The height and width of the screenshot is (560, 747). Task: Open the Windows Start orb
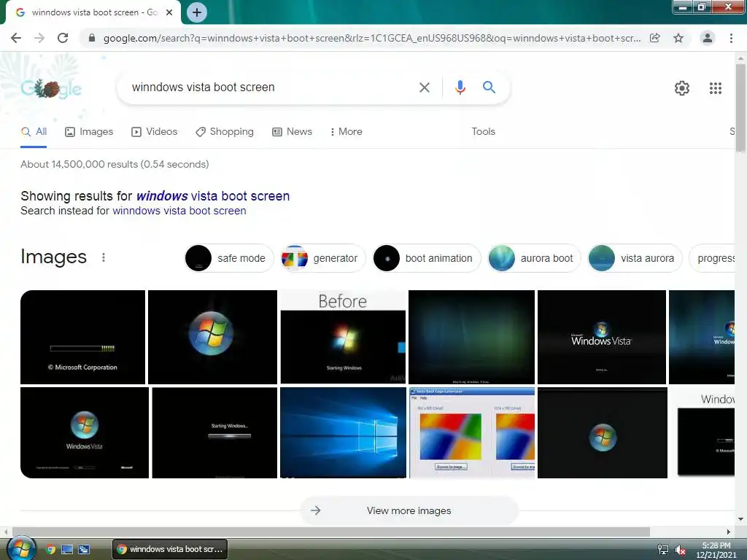[x=21, y=548]
